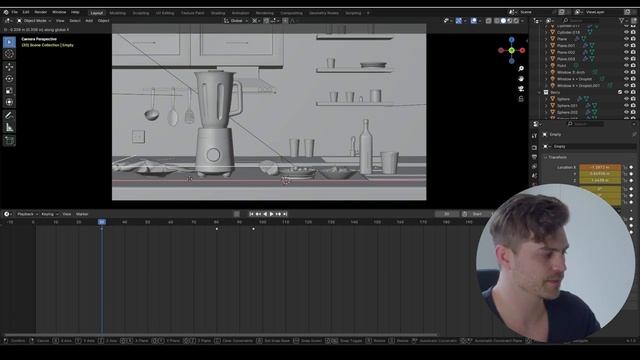
Task: Click Jump to end button in timeline
Action: pos(285,214)
